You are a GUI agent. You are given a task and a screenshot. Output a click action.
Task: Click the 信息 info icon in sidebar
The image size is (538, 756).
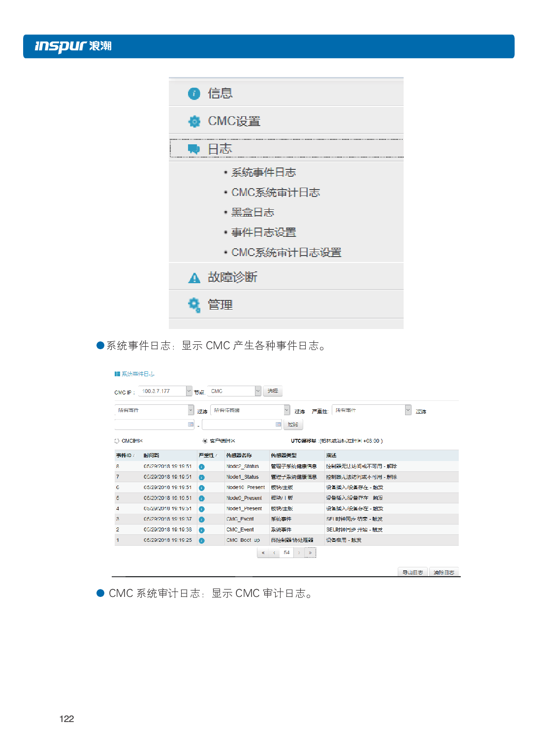(x=194, y=93)
